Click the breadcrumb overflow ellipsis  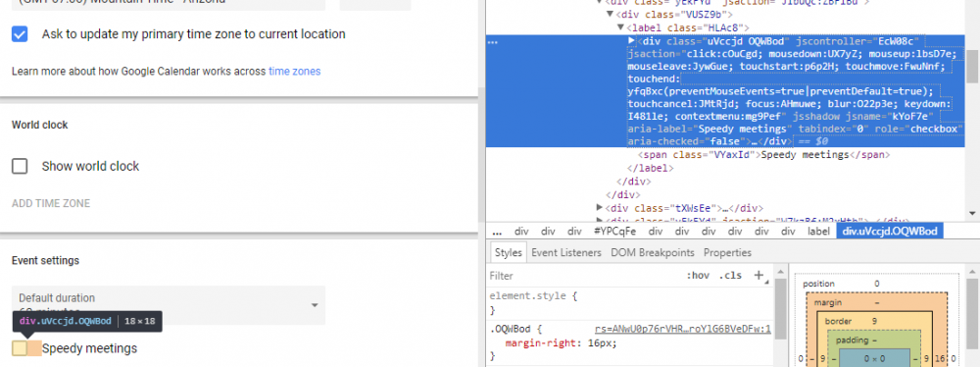pyautogui.click(x=497, y=232)
